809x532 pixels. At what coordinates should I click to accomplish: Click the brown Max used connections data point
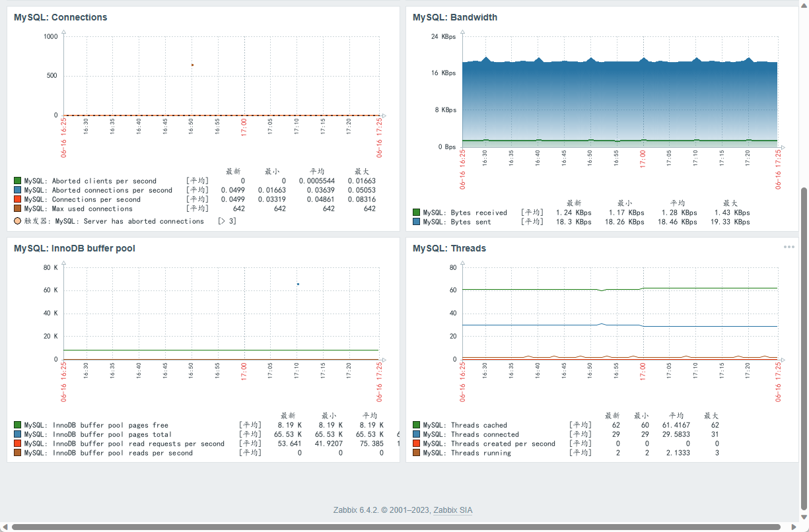tap(192, 65)
